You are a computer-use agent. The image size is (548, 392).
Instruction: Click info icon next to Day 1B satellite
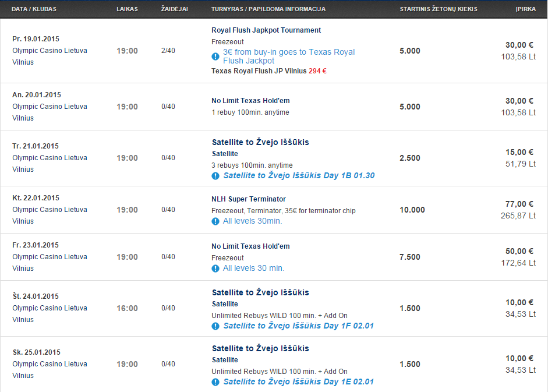pyautogui.click(x=215, y=176)
